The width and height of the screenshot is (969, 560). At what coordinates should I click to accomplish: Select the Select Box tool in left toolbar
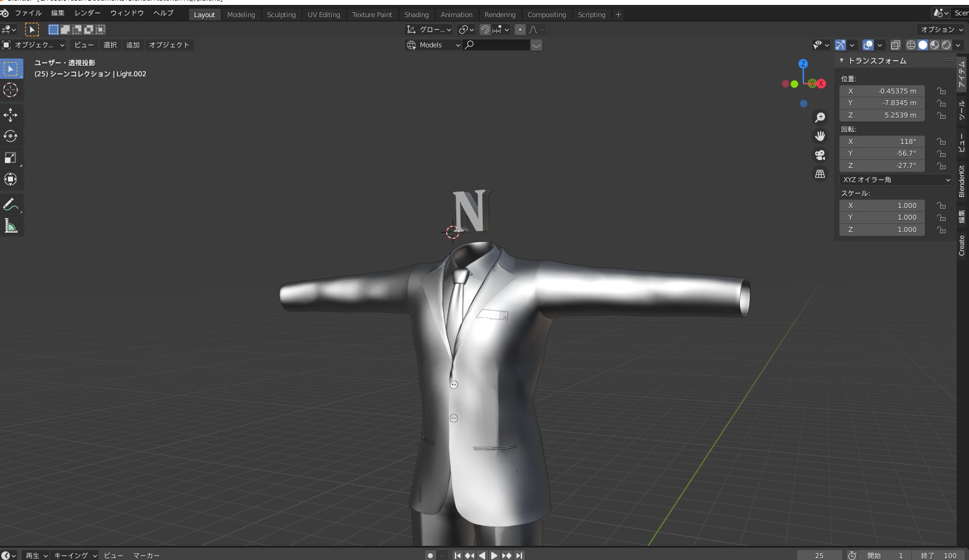pos(10,69)
